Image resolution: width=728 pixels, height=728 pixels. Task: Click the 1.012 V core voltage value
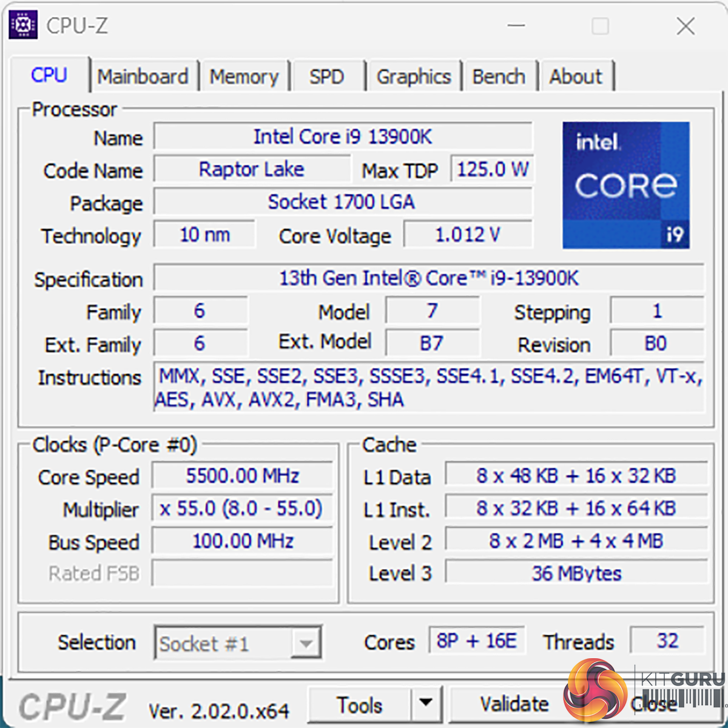468,235
